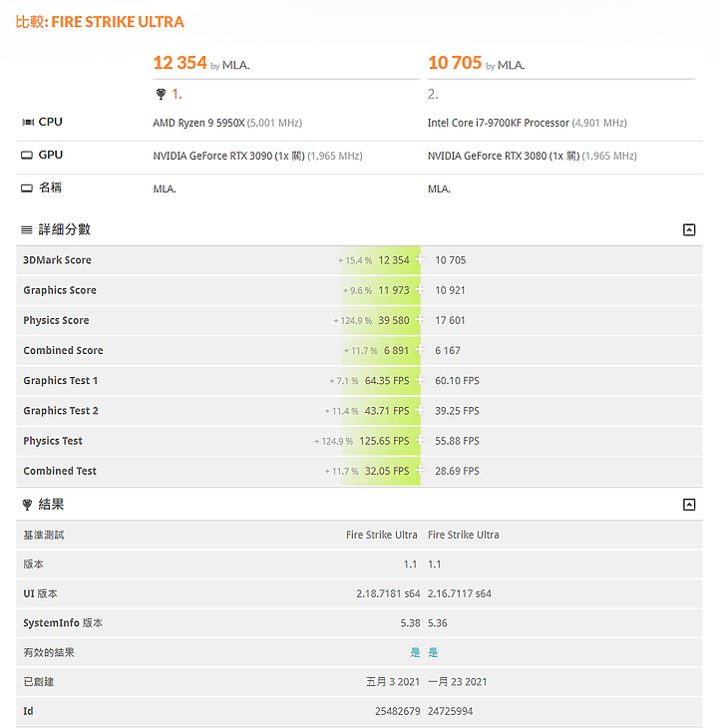The height and width of the screenshot is (728, 718).
Task: Click the Combined Score row label
Action: pyautogui.click(x=63, y=350)
